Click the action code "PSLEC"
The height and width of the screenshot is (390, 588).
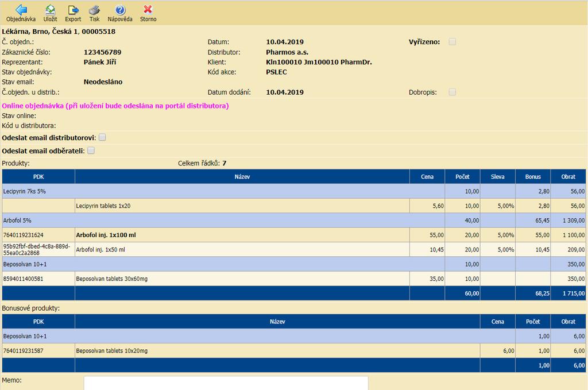(x=276, y=72)
